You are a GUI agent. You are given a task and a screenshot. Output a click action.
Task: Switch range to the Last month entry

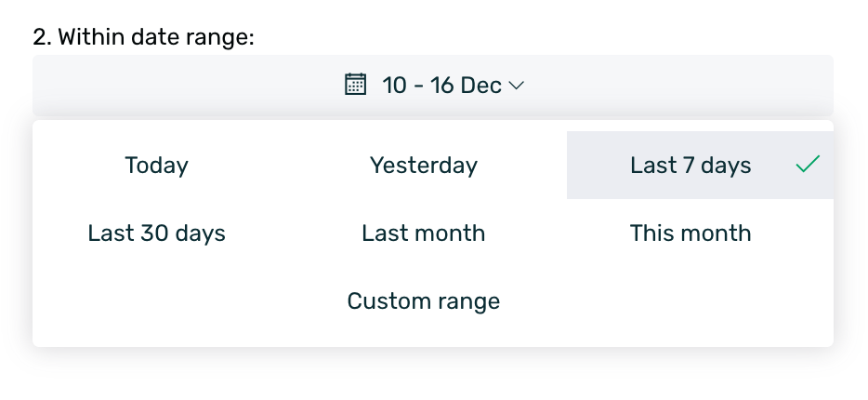(x=424, y=233)
